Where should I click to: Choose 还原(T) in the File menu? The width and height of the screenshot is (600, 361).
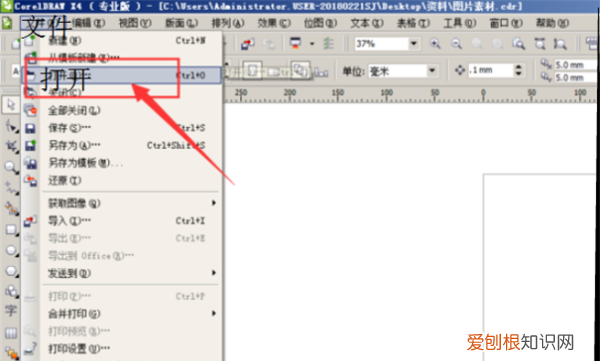pos(122,180)
